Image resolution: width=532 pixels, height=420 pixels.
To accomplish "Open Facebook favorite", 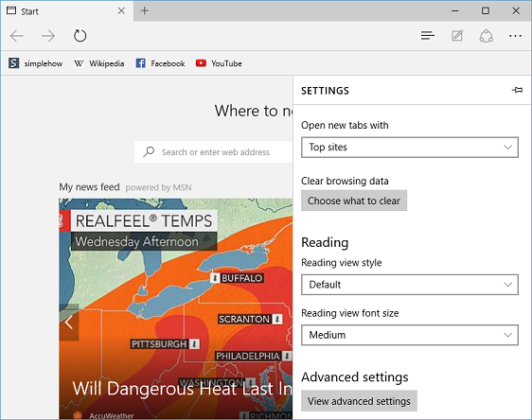I will 160,63.
